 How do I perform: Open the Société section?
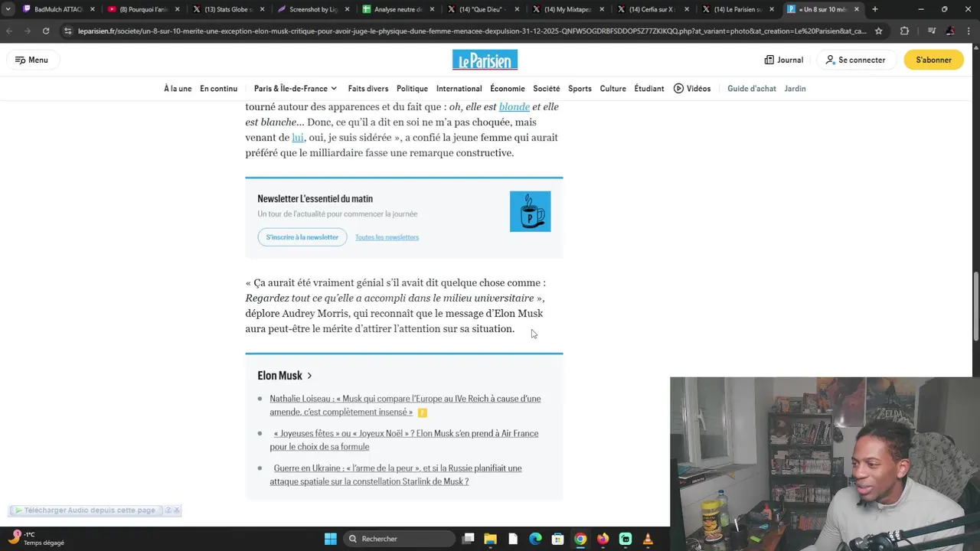(x=547, y=89)
